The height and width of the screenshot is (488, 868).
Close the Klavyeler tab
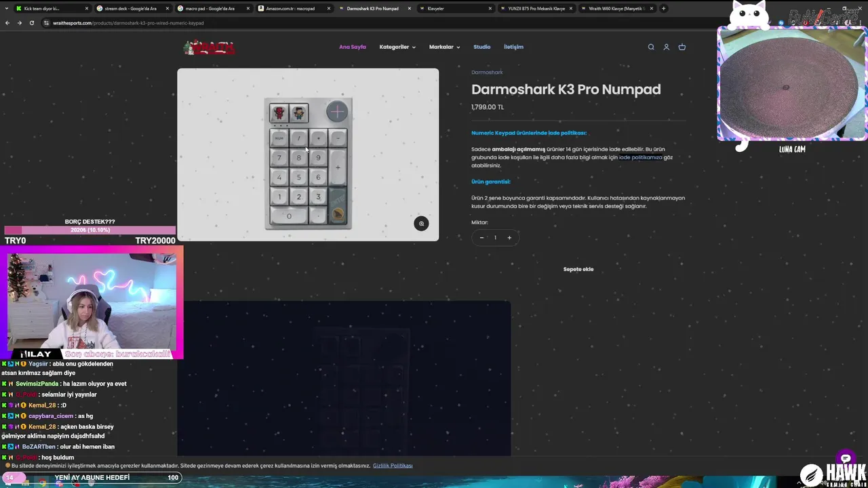pyautogui.click(x=490, y=8)
